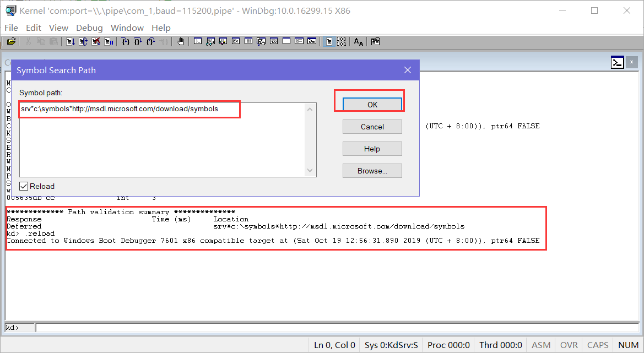The image size is (644, 353).
Task: Click the 'kd> .reload' line in output
Action: pos(30,233)
